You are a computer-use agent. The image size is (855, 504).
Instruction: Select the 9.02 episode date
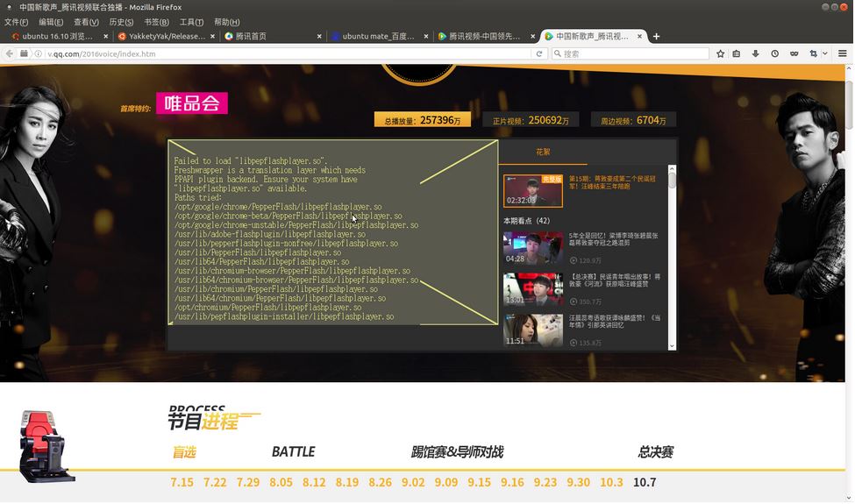coord(413,482)
